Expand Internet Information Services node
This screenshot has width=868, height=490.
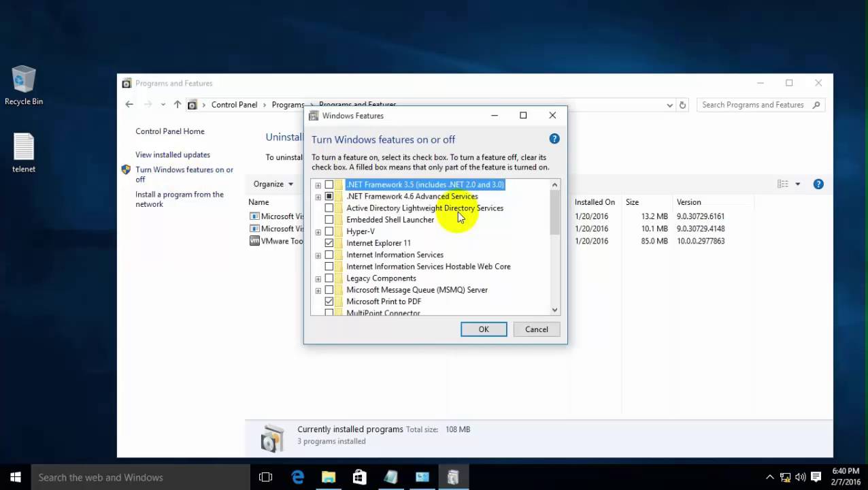point(318,255)
